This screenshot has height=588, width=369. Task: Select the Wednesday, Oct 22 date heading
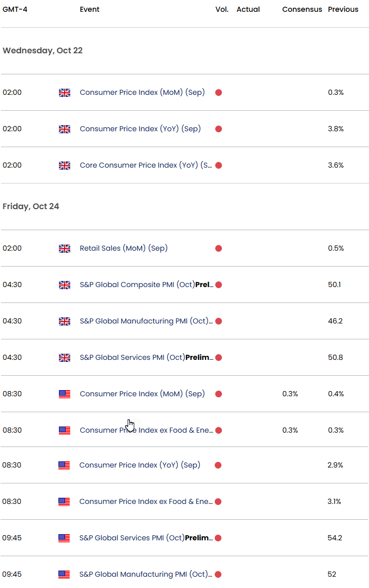[43, 50]
